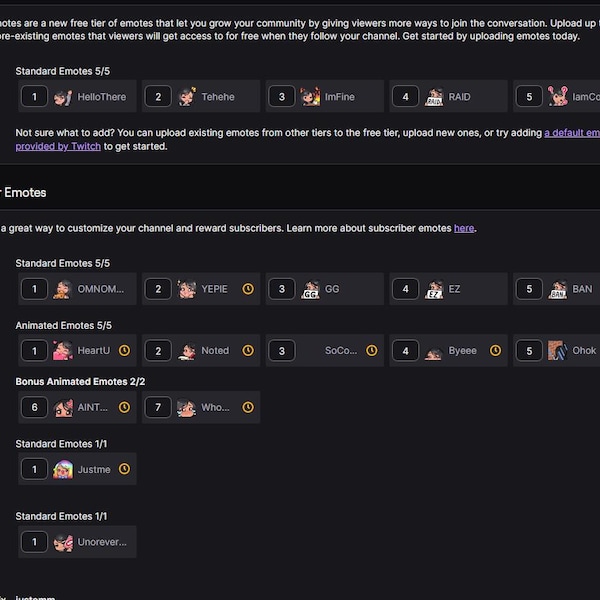The image size is (600, 600).
Task: Open the 'here' subscriber emotes link
Action: (464, 228)
